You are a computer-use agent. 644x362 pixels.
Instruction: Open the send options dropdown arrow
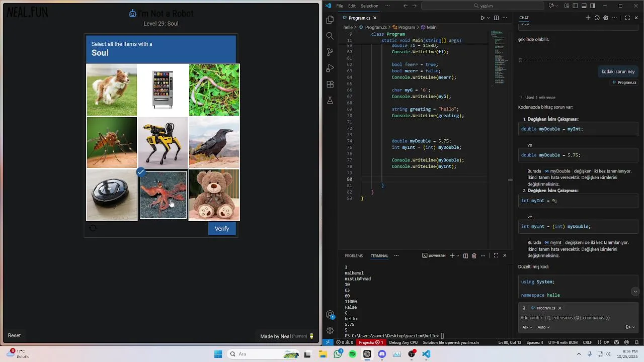634,327
